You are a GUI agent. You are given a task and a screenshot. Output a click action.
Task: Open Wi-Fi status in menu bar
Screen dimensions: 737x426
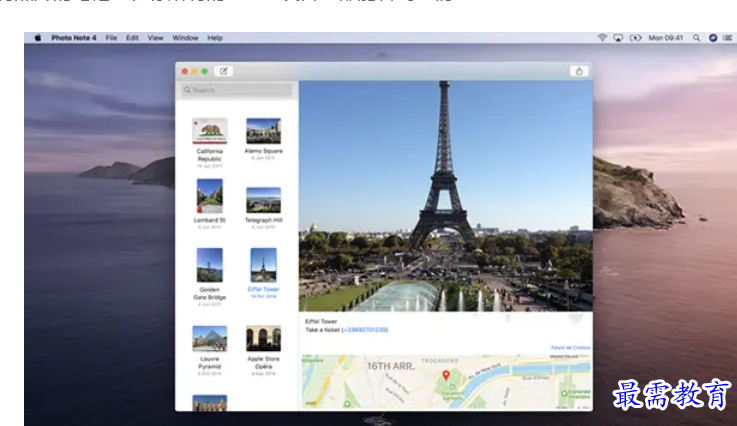[602, 38]
